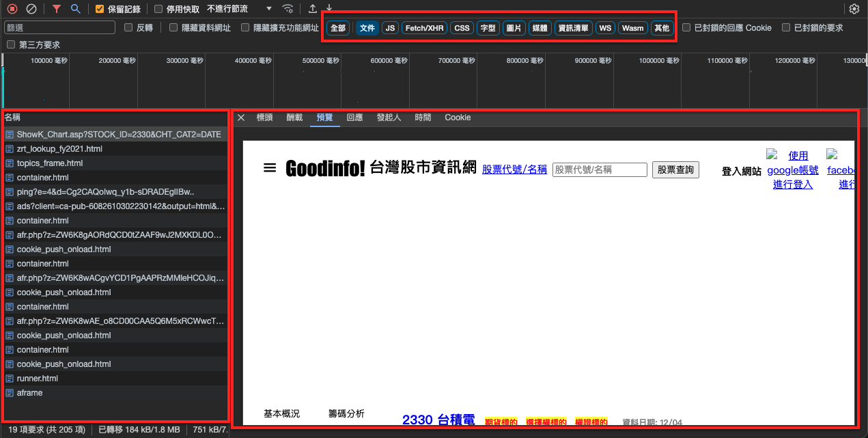Filter requests by 資訊清單 type
The height and width of the screenshot is (438, 868).
pos(574,28)
